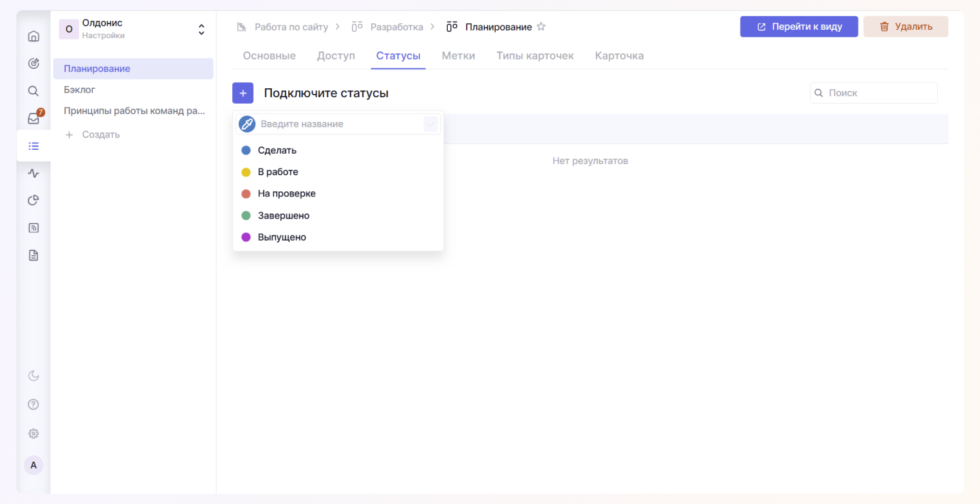Open the home icon in sidebar
The height and width of the screenshot is (504, 980).
[34, 36]
